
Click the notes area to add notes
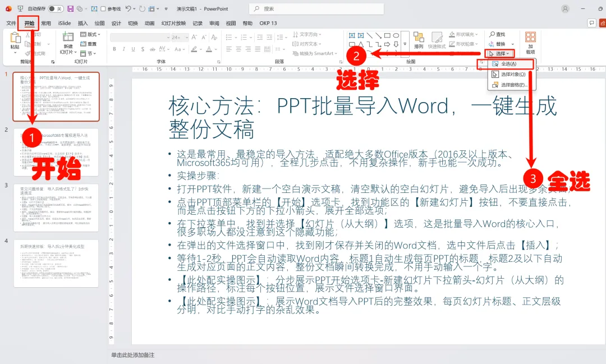coord(133,354)
